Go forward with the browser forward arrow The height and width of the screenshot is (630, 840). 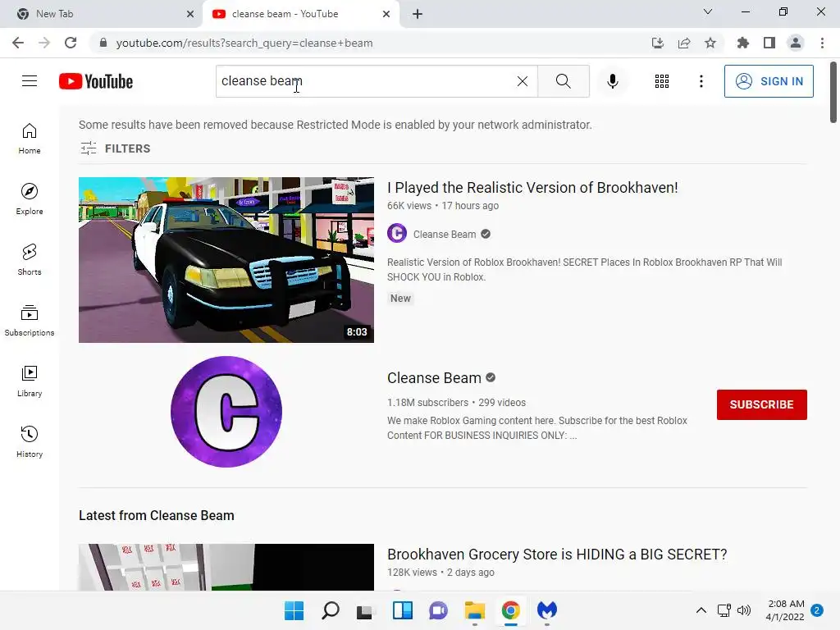click(44, 43)
